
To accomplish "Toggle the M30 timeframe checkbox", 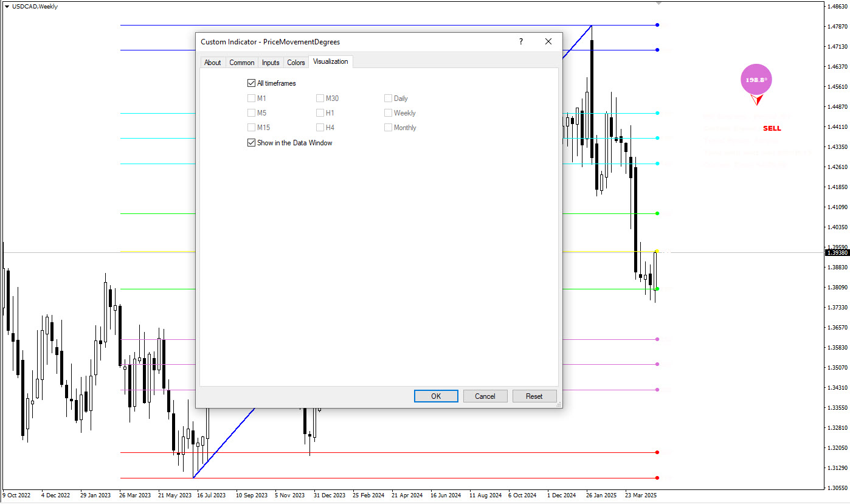I will click(x=320, y=98).
